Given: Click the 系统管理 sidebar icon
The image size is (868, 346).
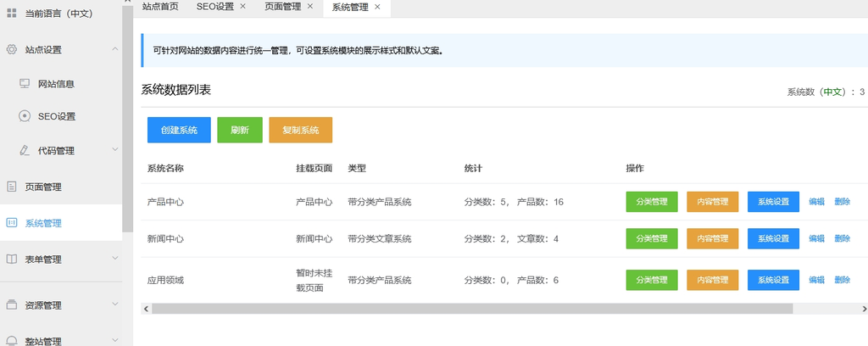Looking at the screenshot, I should tap(11, 223).
